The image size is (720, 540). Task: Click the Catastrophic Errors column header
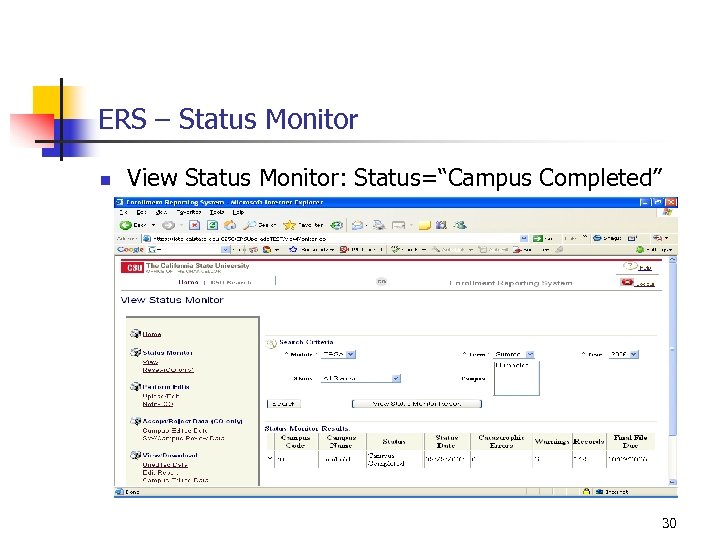click(x=501, y=441)
